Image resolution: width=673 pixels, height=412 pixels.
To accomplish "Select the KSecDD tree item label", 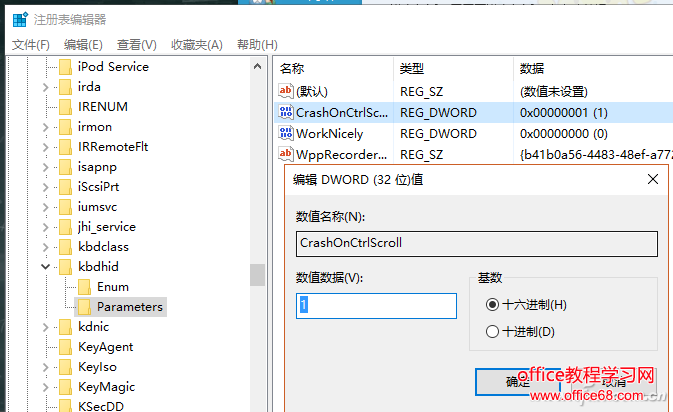I will 101,406.
